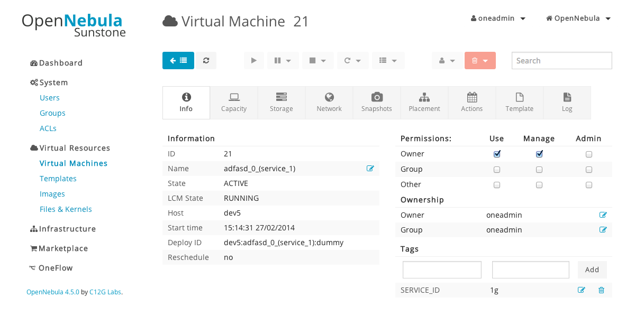The width and height of the screenshot is (644, 335).
Task: Click the tag value input field
Action: [531, 269]
